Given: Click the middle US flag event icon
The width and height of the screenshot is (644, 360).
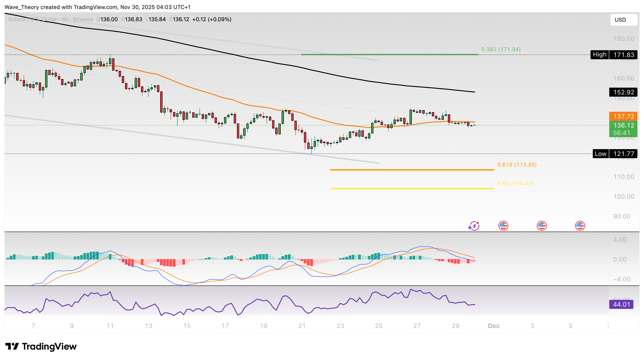Looking at the screenshot, I should [542, 226].
